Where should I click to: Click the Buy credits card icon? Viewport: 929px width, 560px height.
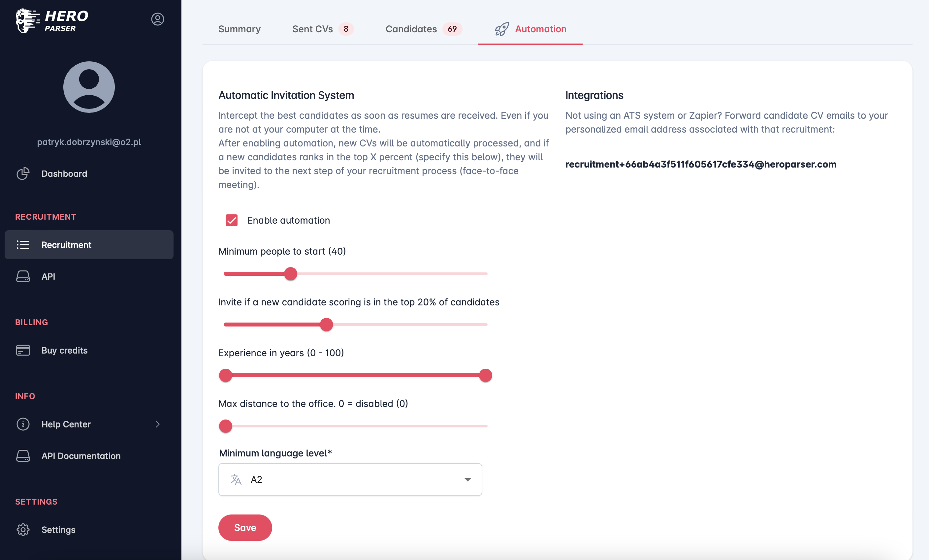[x=23, y=350]
